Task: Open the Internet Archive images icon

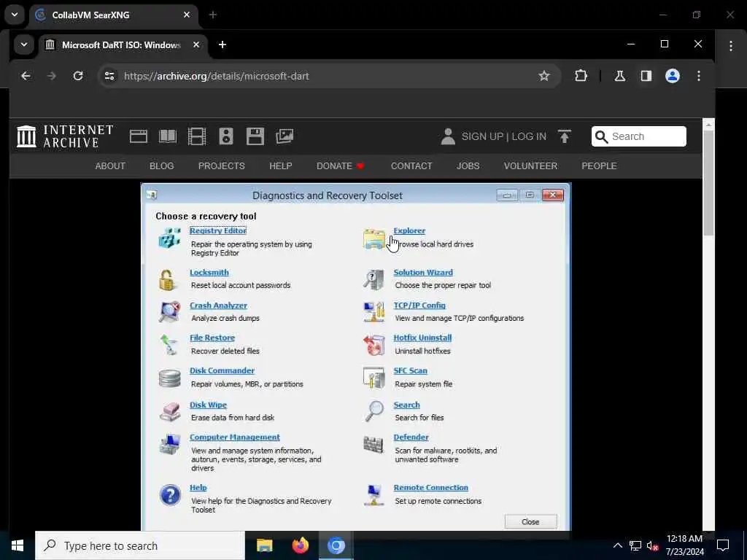Action: pos(285,136)
